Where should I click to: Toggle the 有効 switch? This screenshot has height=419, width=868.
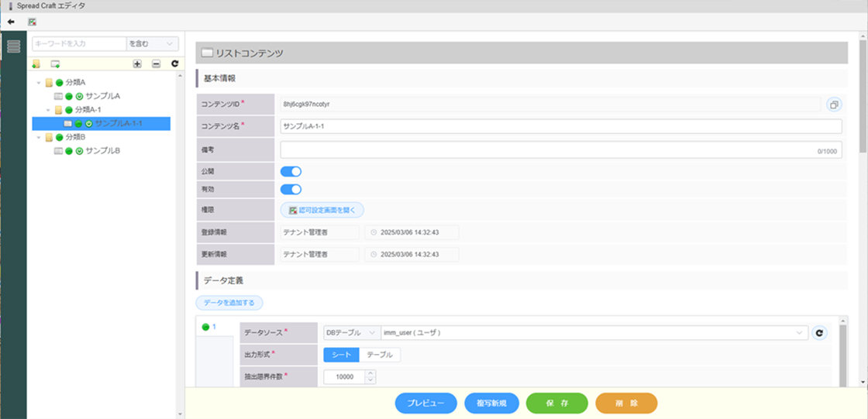(x=291, y=189)
